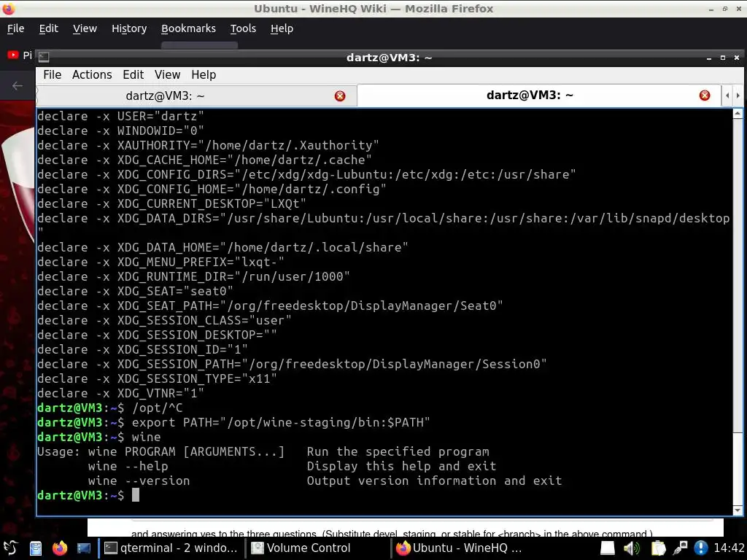The width and height of the screenshot is (747, 560).
Task: Switch to qterminal taskbar entry
Action: pos(171,548)
